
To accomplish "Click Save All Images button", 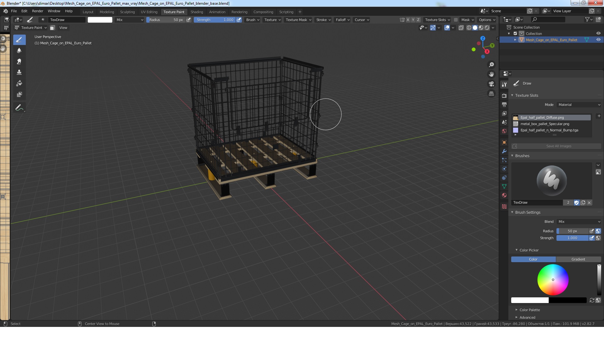I will coord(556,146).
